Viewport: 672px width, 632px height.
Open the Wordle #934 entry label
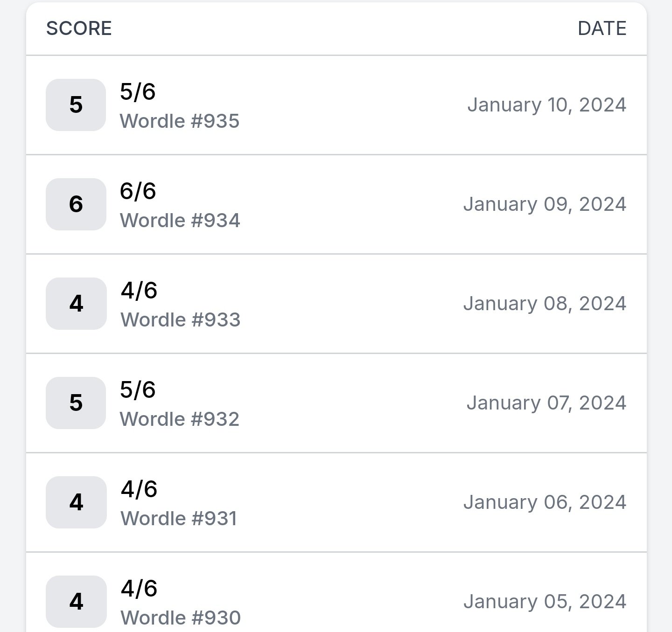(180, 221)
